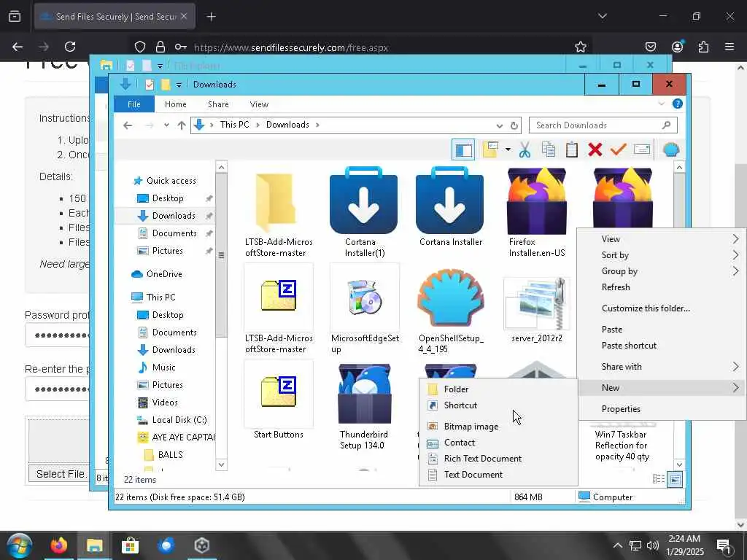The image size is (747, 560).
Task: Choose Rich Text Document from New submenu
Action: 498,459
